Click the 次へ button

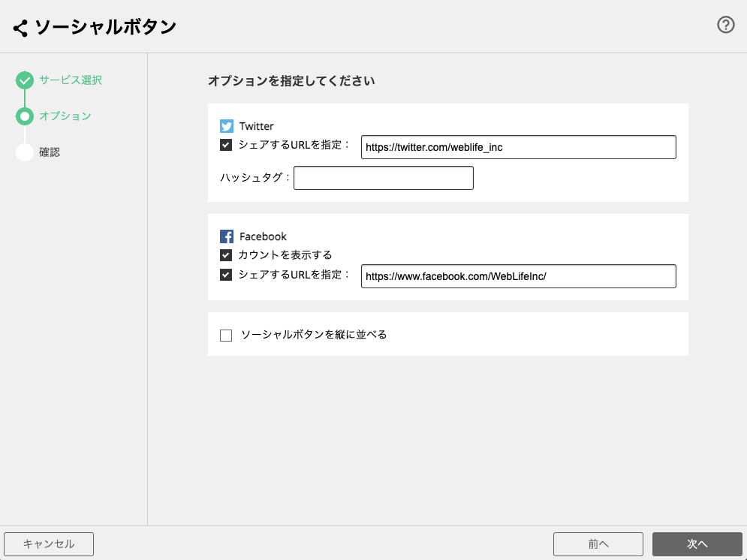click(x=697, y=543)
